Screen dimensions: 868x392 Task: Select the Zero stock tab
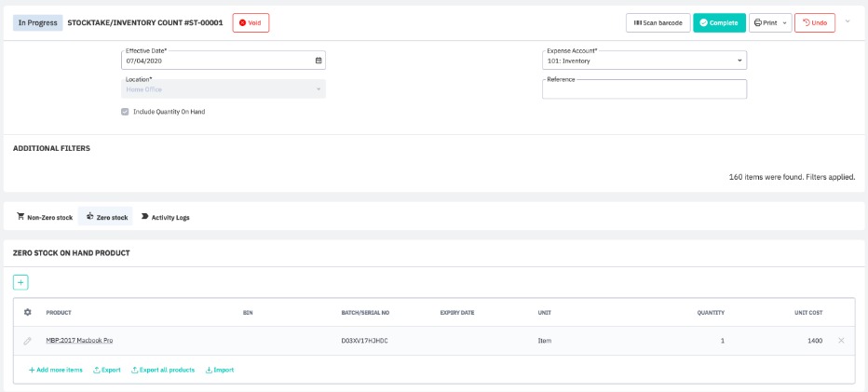pyautogui.click(x=106, y=217)
